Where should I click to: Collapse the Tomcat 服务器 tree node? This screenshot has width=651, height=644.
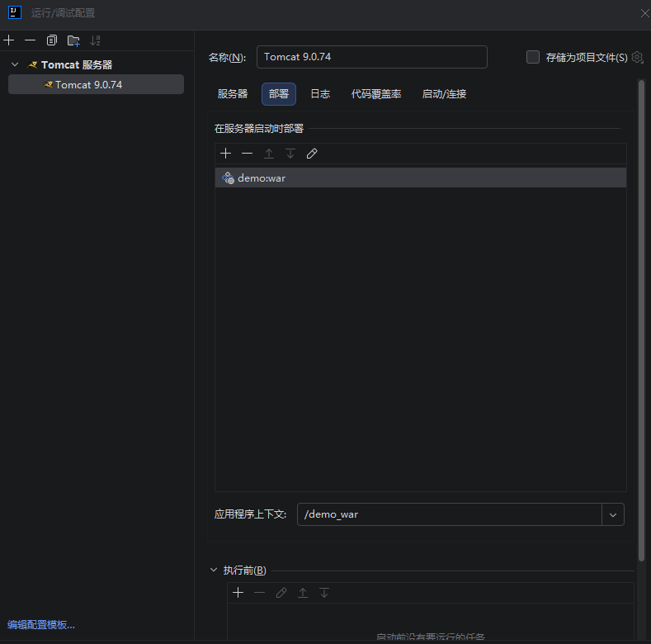click(15, 64)
